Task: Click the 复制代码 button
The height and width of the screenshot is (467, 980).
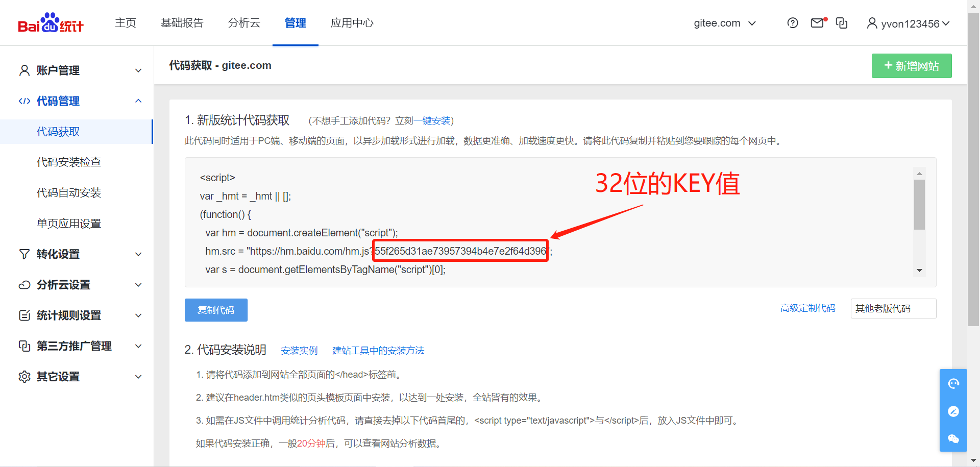Action: [x=216, y=310]
